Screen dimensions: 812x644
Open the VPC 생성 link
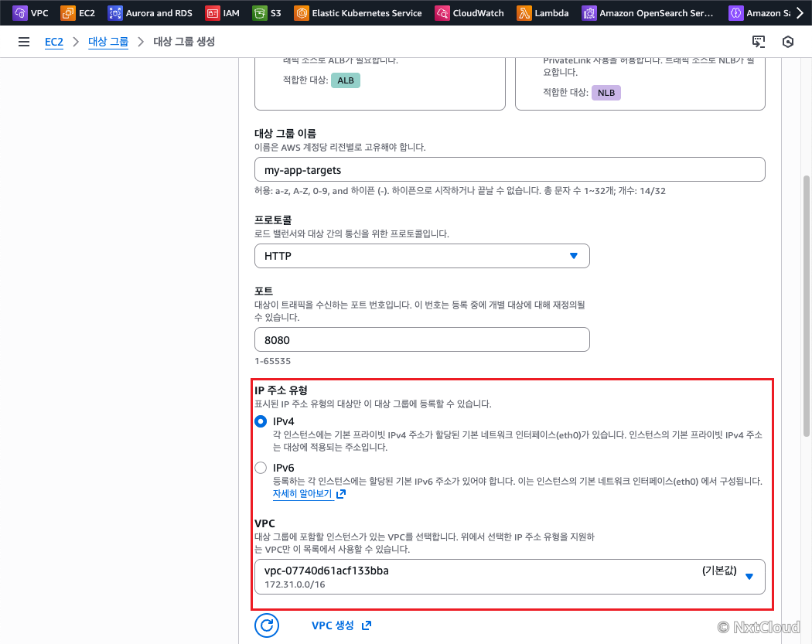[x=333, y=625]
